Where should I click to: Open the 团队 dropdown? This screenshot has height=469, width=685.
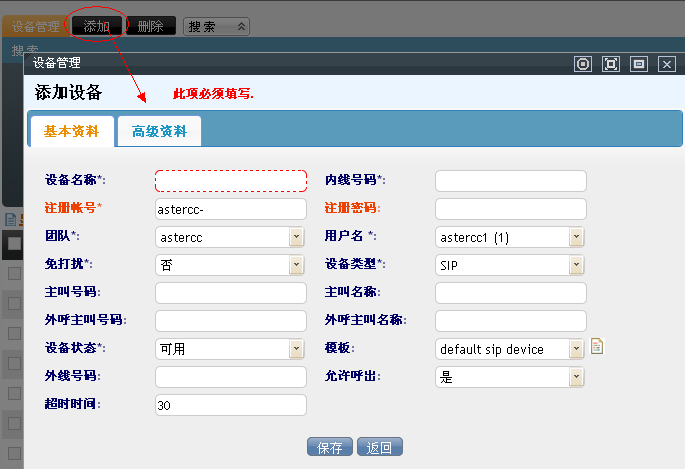click(296, 237)
